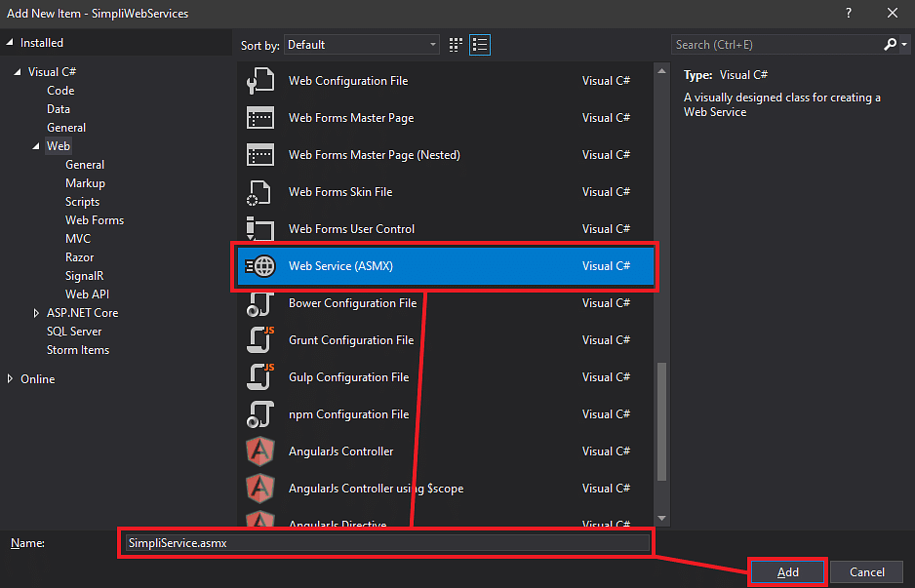
Task: Select the SQL Server category
Action: (x=74, y=332)
